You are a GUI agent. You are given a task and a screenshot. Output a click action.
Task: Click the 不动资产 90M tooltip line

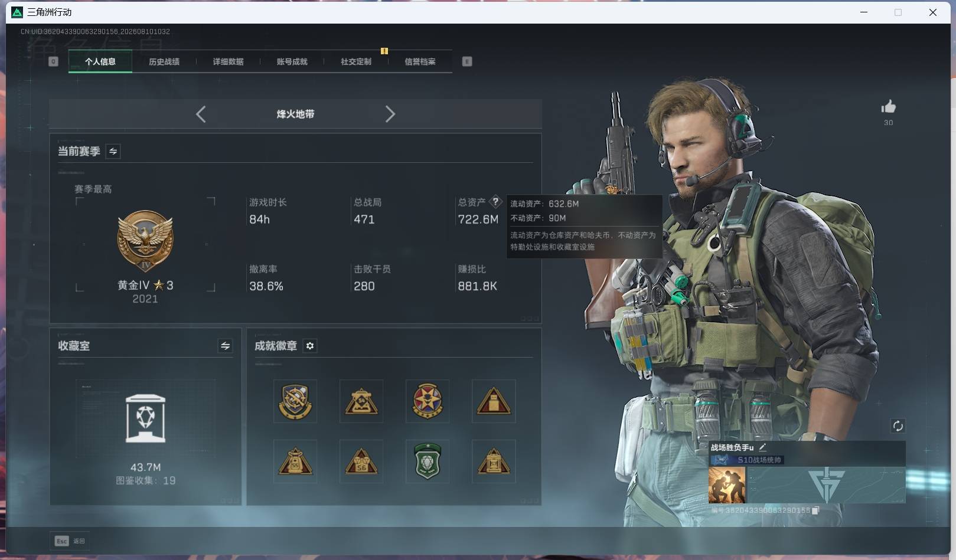[x=538, y=218]
